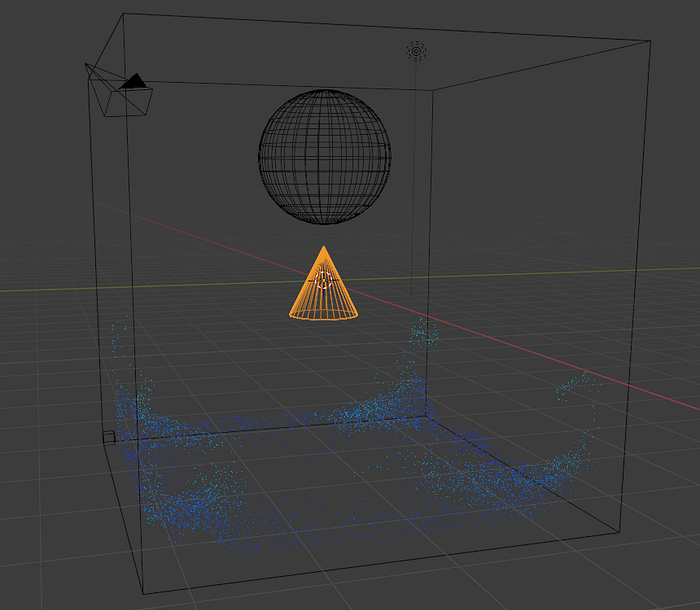Select the small cube at domain corner

tap(109, 438)
